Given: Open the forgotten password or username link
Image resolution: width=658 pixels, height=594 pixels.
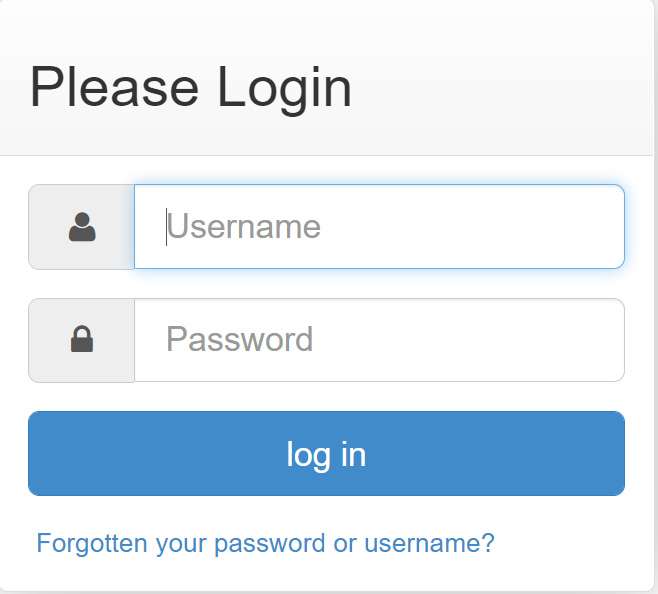Looking at the screenshot, I should (x=265, y=543).
